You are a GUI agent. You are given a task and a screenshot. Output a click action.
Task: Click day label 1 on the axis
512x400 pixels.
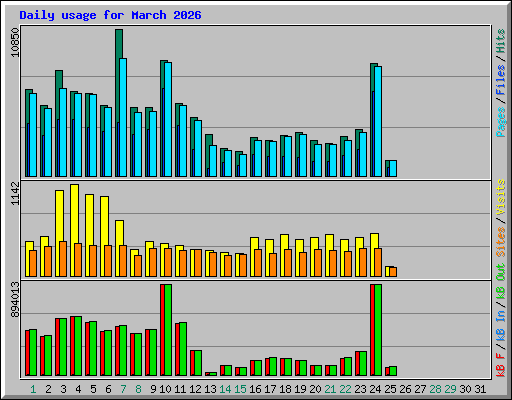(33, 389)
